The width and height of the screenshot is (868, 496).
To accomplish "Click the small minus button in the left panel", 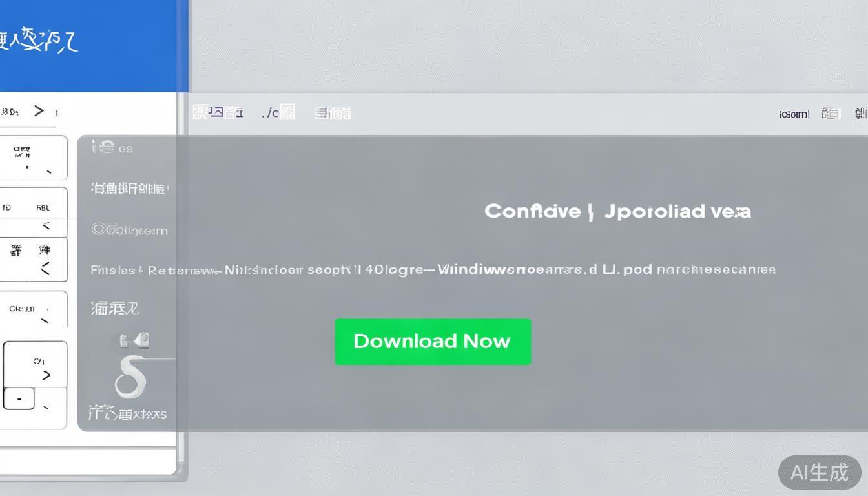I will (x=19, y=399).
